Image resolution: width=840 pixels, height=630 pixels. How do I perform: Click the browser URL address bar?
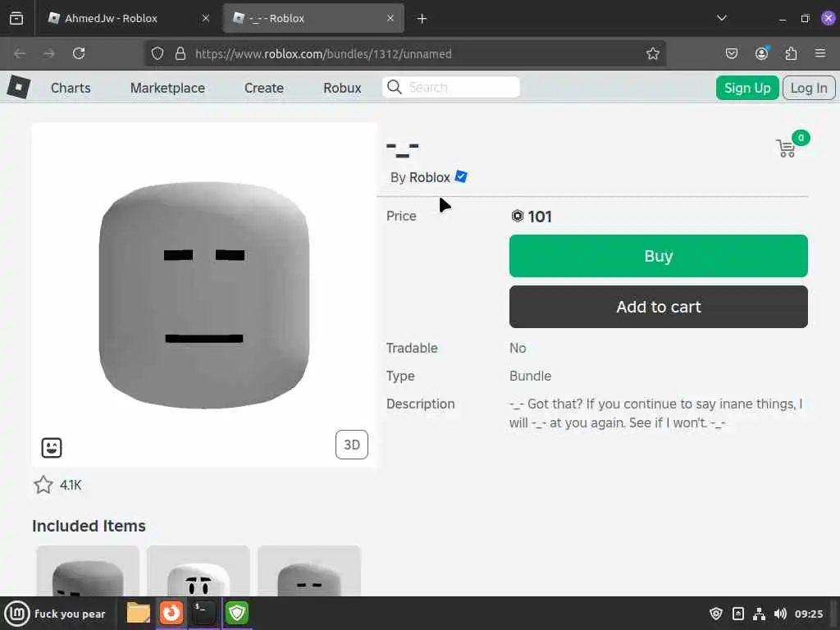click(x=405, y=53)
